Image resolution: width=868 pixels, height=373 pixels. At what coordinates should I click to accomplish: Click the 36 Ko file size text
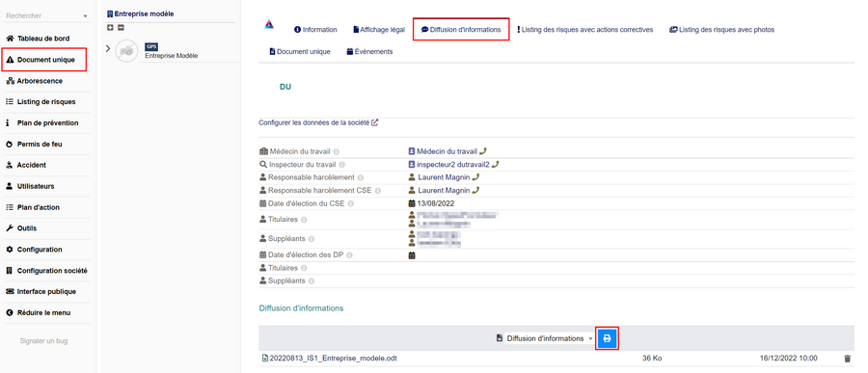(x=652, y=359)
